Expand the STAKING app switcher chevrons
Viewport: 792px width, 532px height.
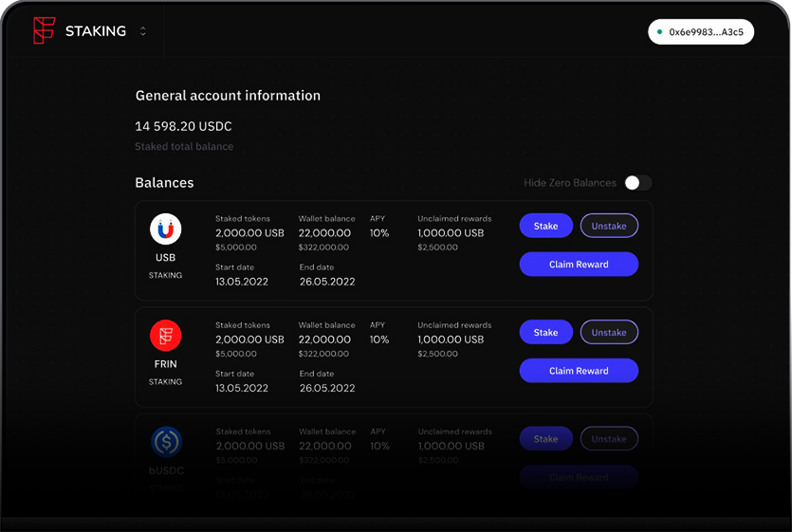click(143, 31)
